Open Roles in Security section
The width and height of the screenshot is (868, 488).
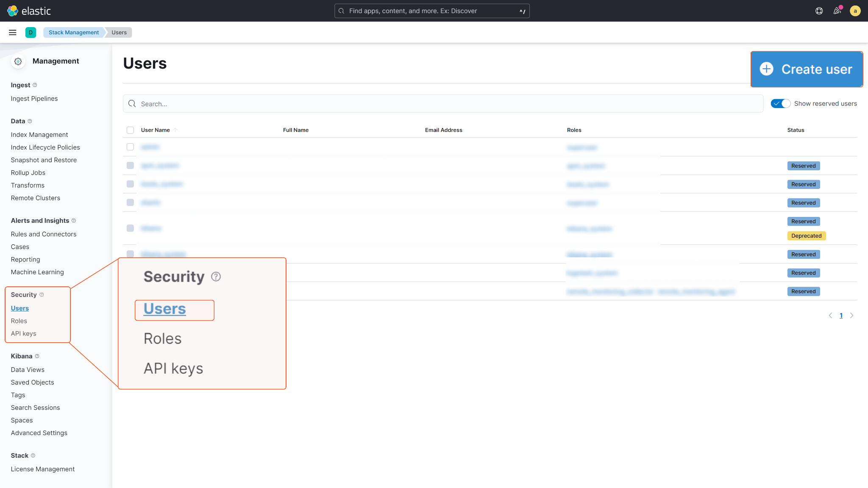pyautogui.click(x=19, y=321)
